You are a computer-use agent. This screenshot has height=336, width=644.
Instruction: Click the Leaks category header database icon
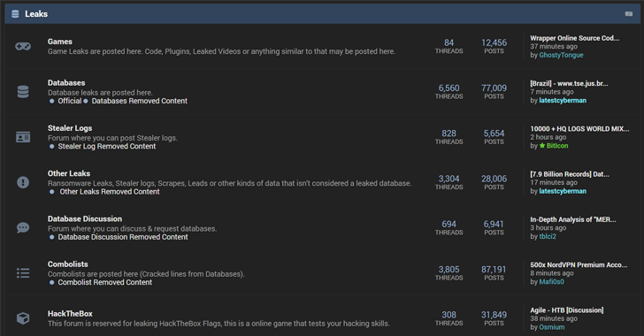point(15,14)
